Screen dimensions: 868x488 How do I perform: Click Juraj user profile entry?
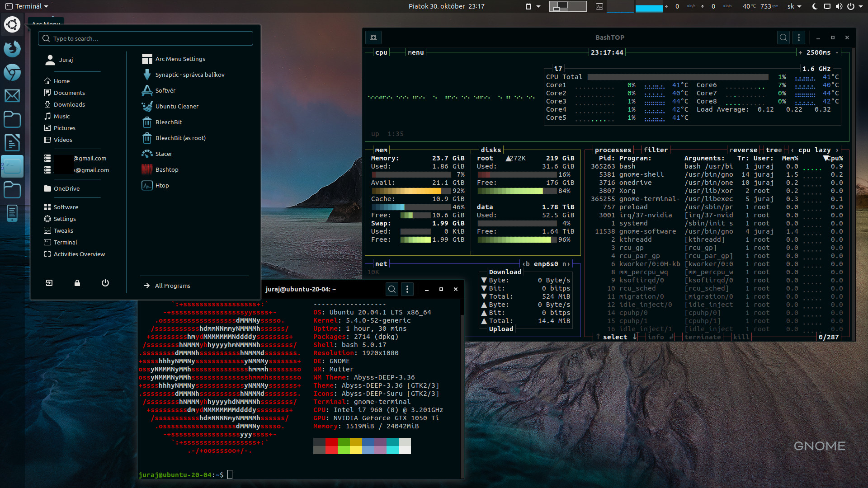coord(59,60)
